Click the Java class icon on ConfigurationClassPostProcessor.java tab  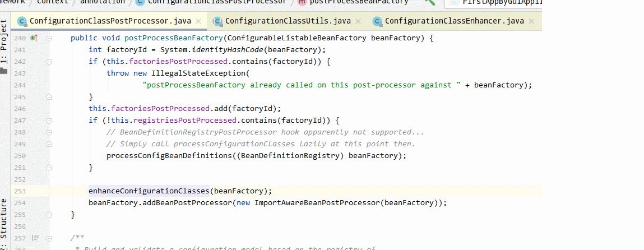pyautogui.click(x=22, y=21)
